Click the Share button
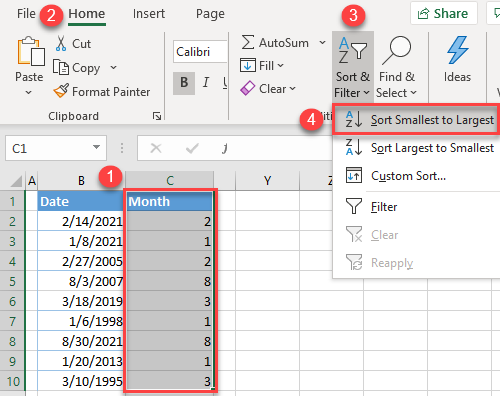The width and height of the screenshot is (500, 396). (x=444, y=13)
